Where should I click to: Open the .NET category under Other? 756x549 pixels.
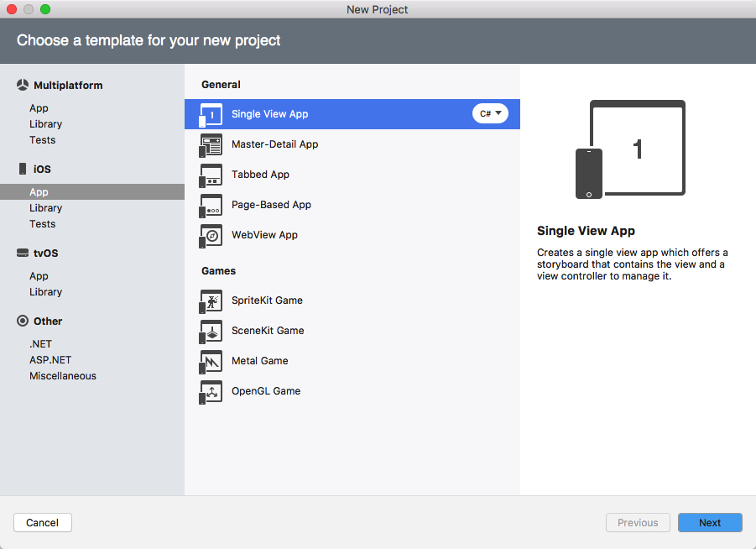point(41,344)
